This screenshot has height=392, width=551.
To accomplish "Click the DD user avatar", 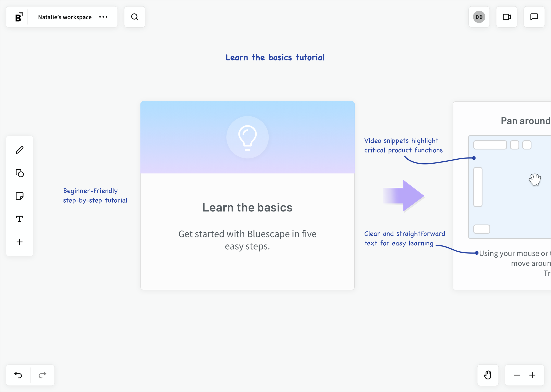I will tap(479, 17).
